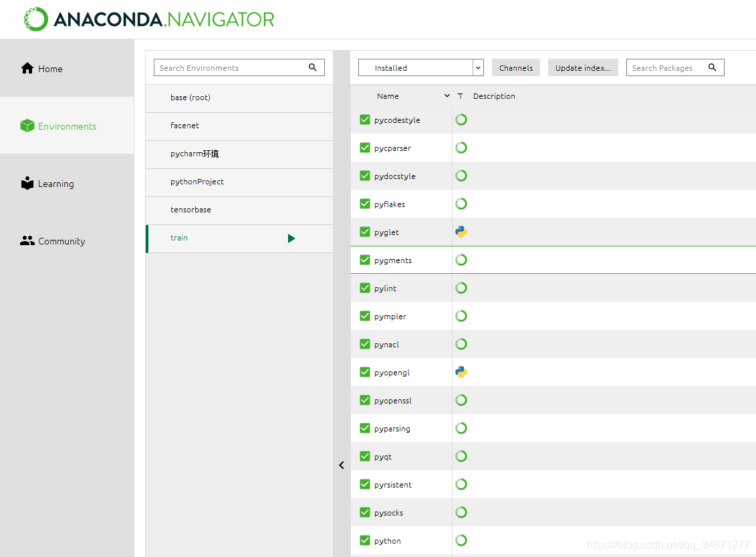Image resolution: width=756 pixels, height=557 pixels.
Task: Click the conda type icon for pycodestyle
Action: 461,120
